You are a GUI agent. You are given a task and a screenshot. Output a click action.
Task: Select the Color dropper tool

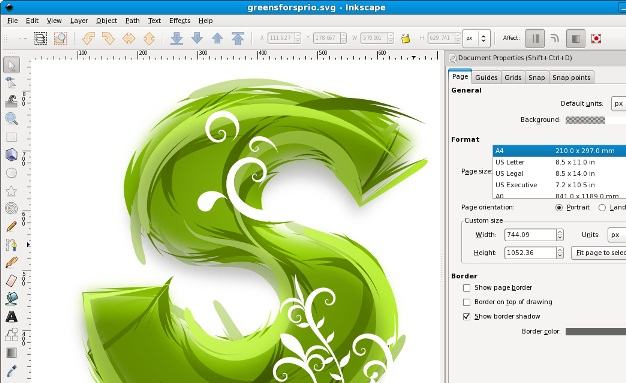[x=11, y=371]
